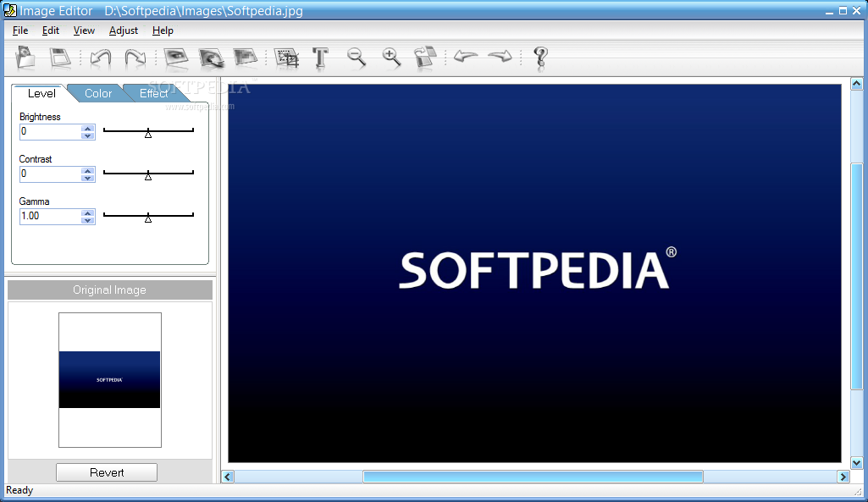Click the Open image folder icon
Viewport: 868px width, 502px height.
coord(25,57)
